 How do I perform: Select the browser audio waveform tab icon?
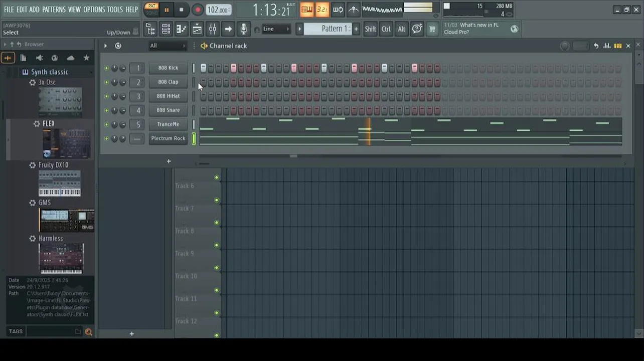8,58
